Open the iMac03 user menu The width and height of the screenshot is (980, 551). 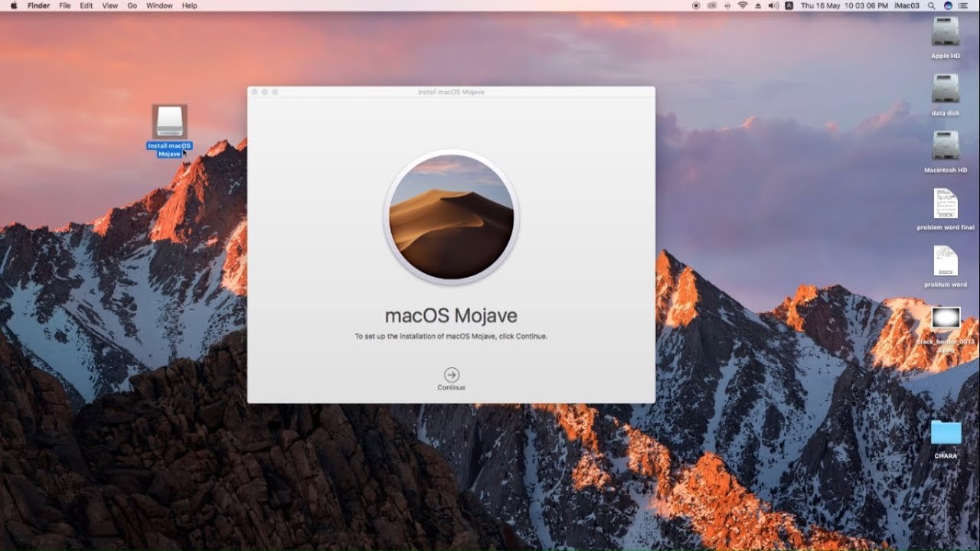click(906, 5)
